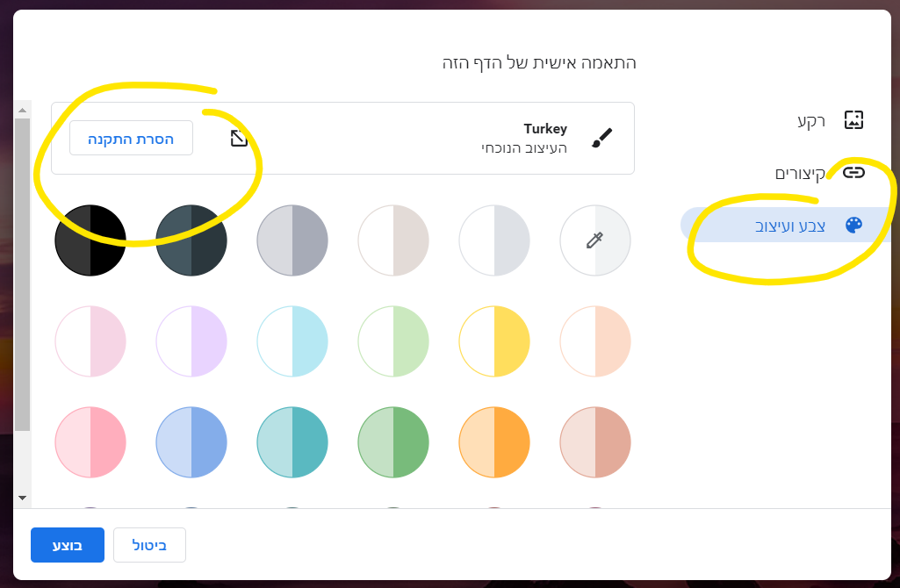The height and width of the screenshot is (588, 900).
Task: Click the scrollbar down arrow
Action: pos(23,498)
